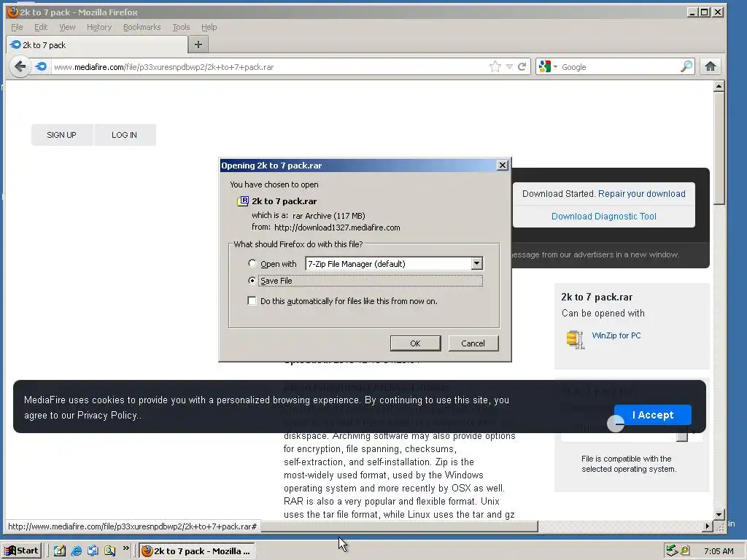Check Do this automatically for files like this
Image resolution: width=747 pixels, height=560 pixels.
pos(252,301)
